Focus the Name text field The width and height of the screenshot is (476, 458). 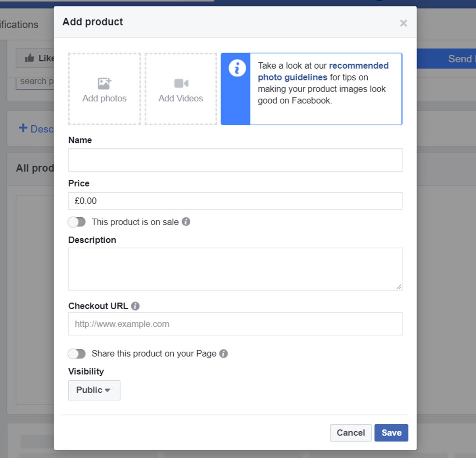235,160
